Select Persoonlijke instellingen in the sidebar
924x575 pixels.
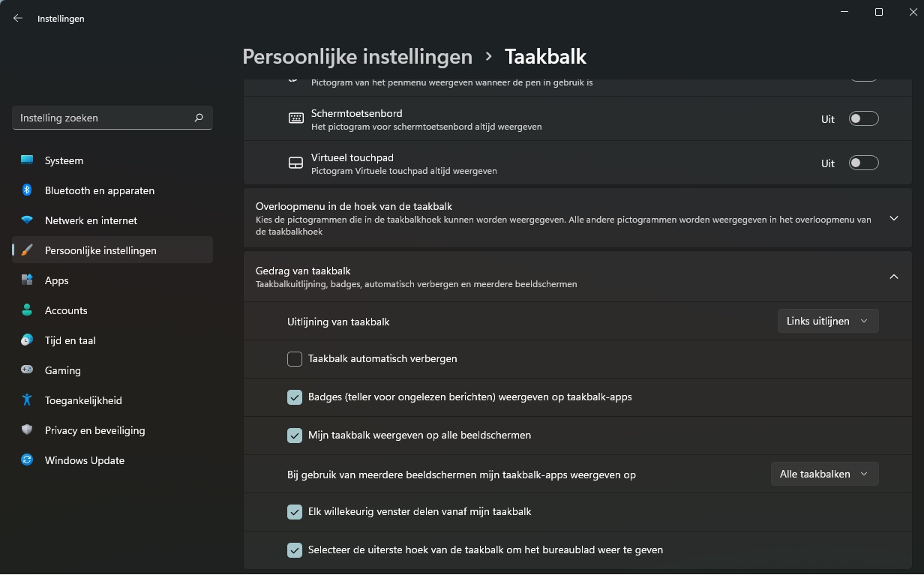pos(98,250)
